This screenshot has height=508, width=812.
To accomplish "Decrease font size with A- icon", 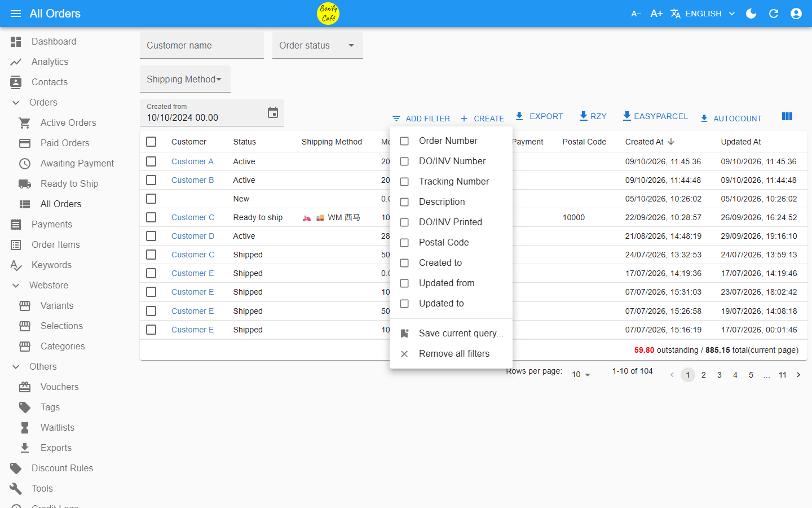I will coord(636,14).
